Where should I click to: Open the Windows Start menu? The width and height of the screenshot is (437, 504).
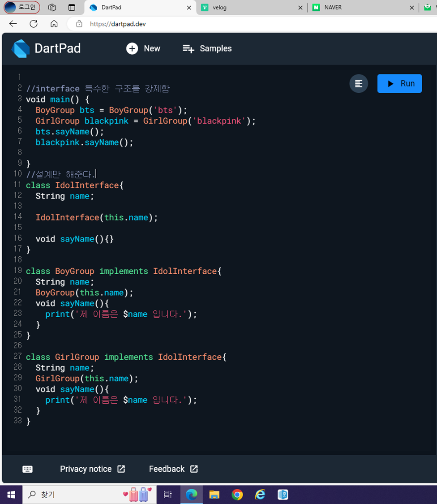[11, 495]
